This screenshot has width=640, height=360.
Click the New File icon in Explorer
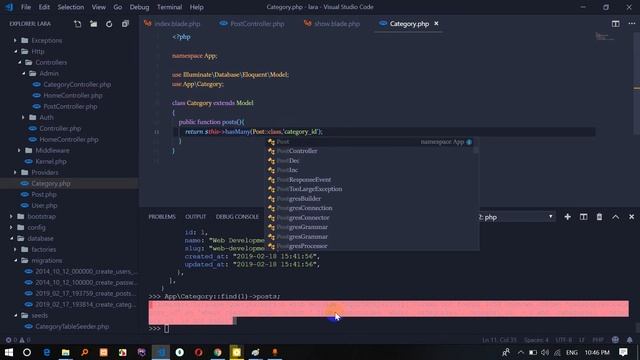(78, 24)
